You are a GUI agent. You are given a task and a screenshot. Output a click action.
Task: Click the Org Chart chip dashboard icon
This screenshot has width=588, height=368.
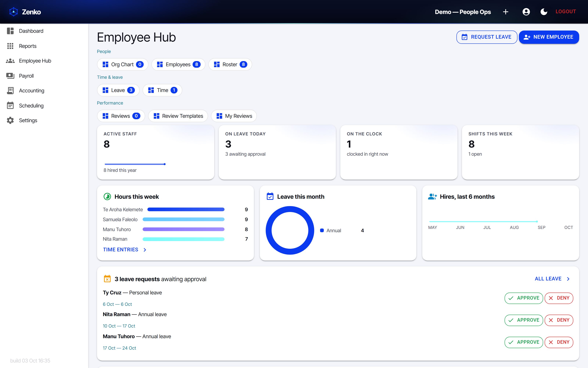[x=105, y=64]
